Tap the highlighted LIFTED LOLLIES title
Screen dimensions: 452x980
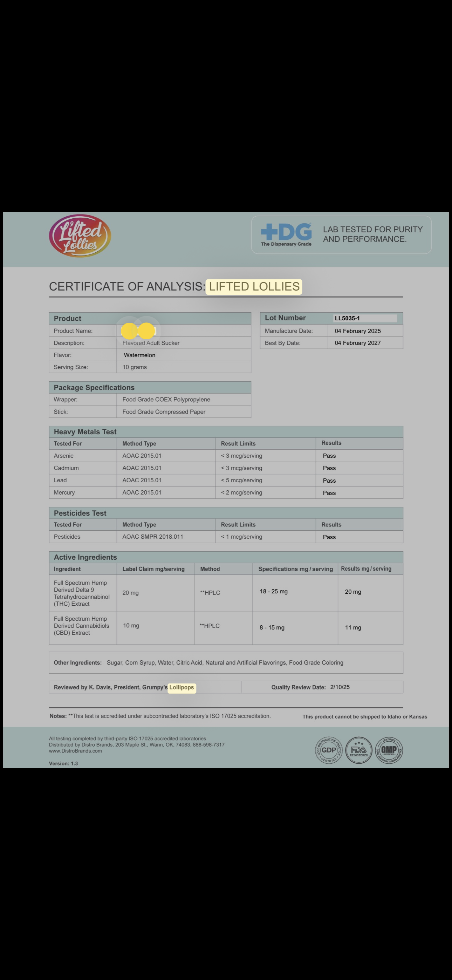[254, 286]
